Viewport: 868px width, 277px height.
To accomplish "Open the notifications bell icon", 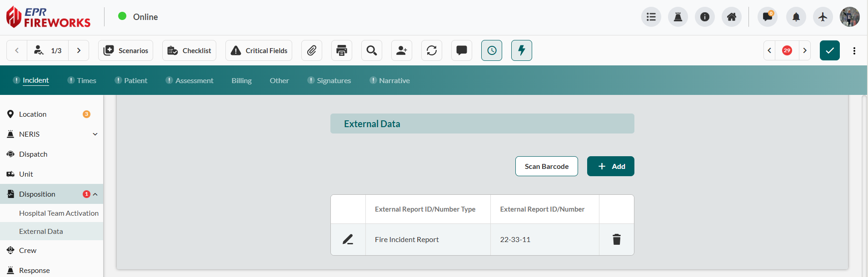I will [x=796, y=17].
